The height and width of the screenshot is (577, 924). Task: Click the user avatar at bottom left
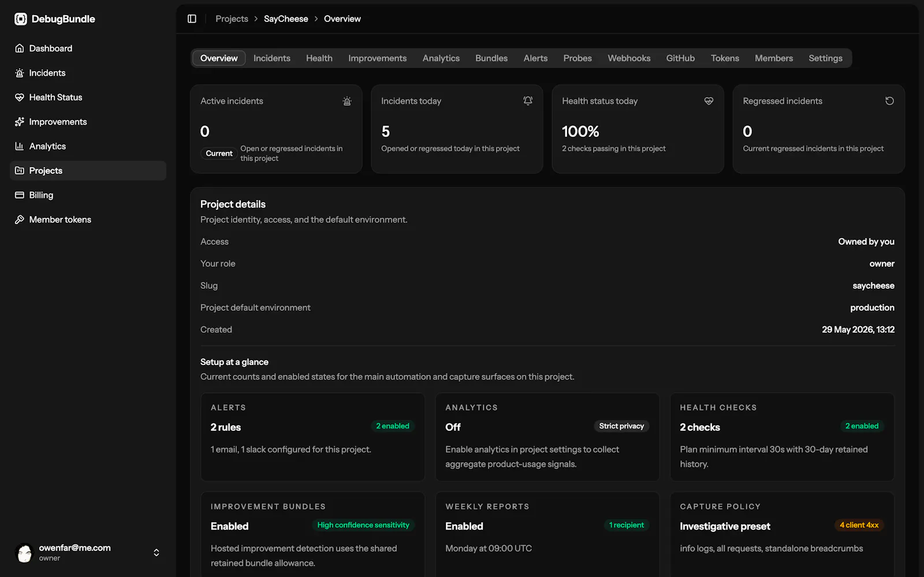(x=25, y=553)
